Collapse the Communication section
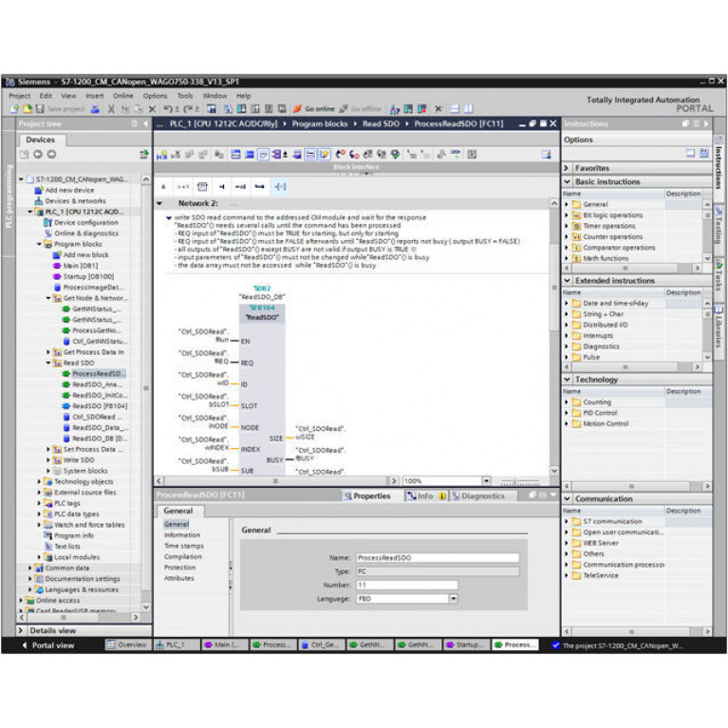 (567, 498)
